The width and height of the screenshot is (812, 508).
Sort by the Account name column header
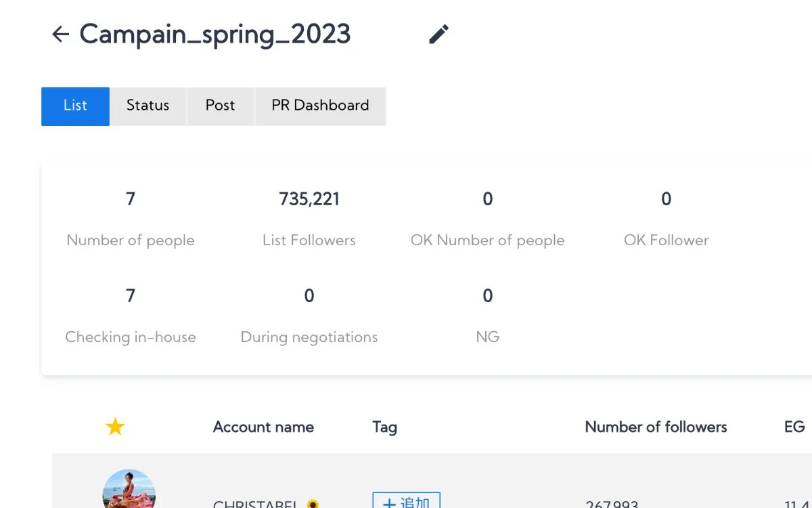[263, 427]
